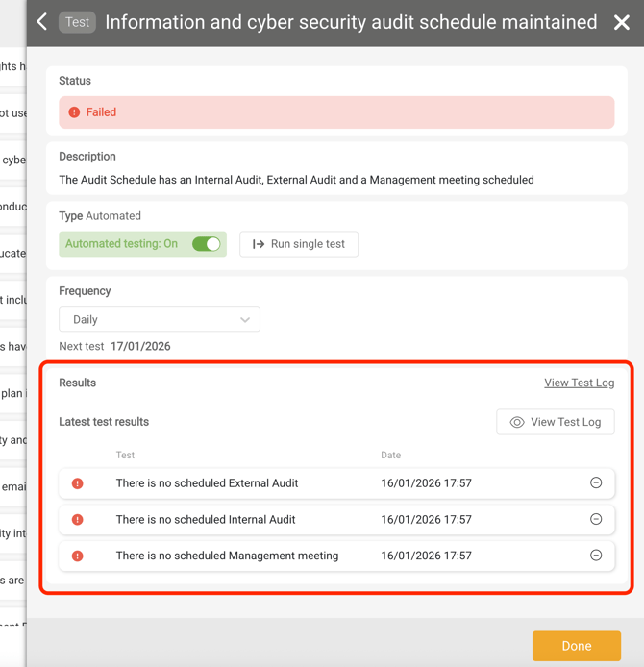Click the Test badge in the header
Screen dimensions: 644x667
click(x=77, y=22)
